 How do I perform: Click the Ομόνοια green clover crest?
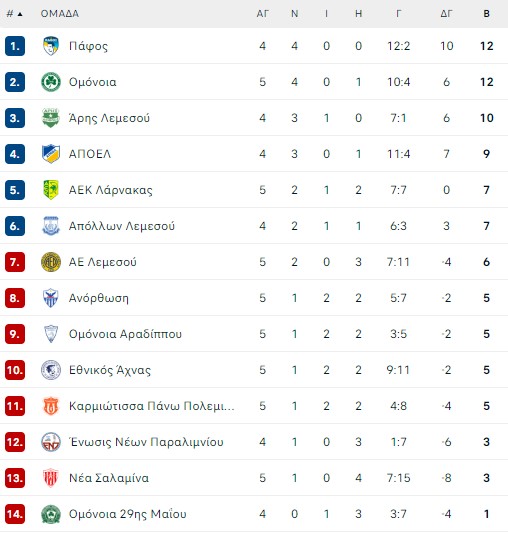(x=51, y=82)
